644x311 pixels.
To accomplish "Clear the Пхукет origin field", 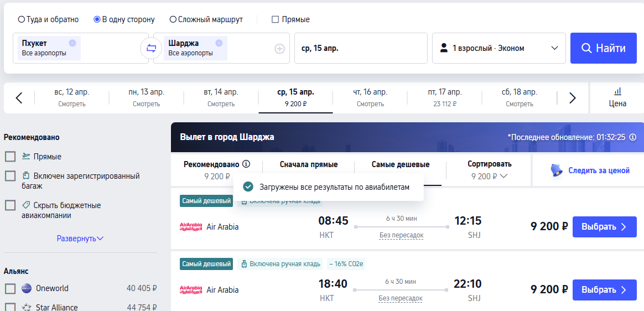I will point(72,43).
